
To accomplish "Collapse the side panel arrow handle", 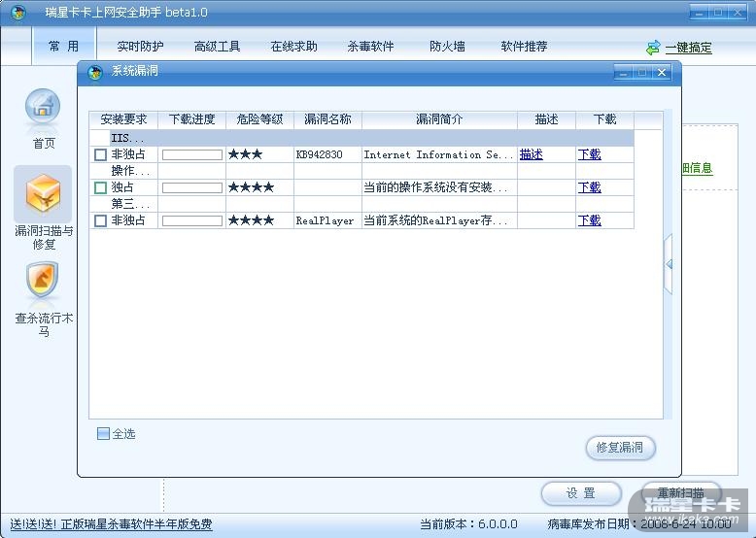I will [x=669, y=264].
